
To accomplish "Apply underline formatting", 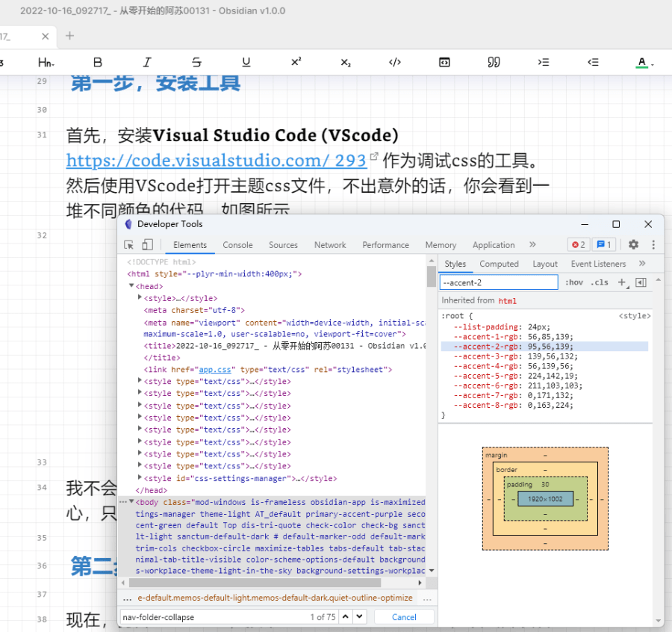I will [x=246, y=63].
